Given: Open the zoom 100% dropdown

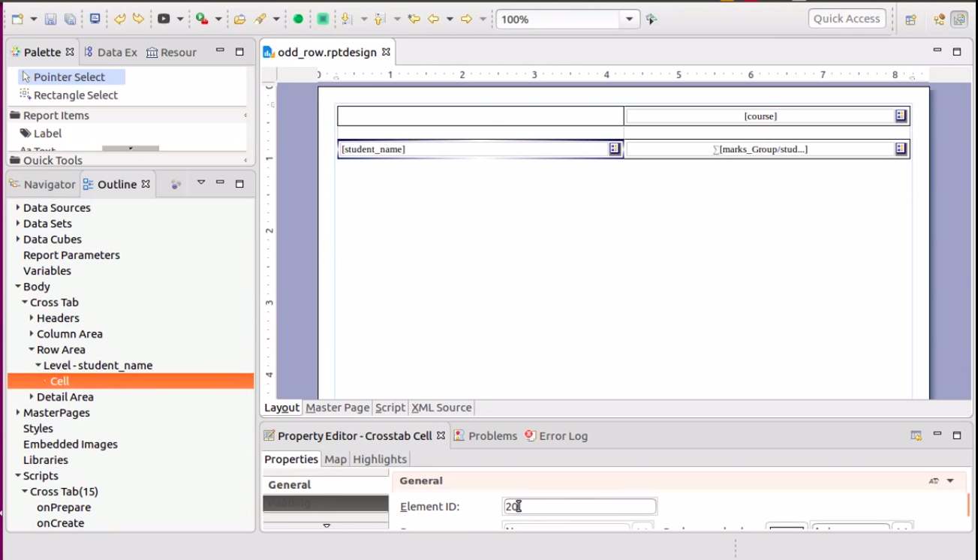Looking at the screenshot, I should click(x=630, y=20).
